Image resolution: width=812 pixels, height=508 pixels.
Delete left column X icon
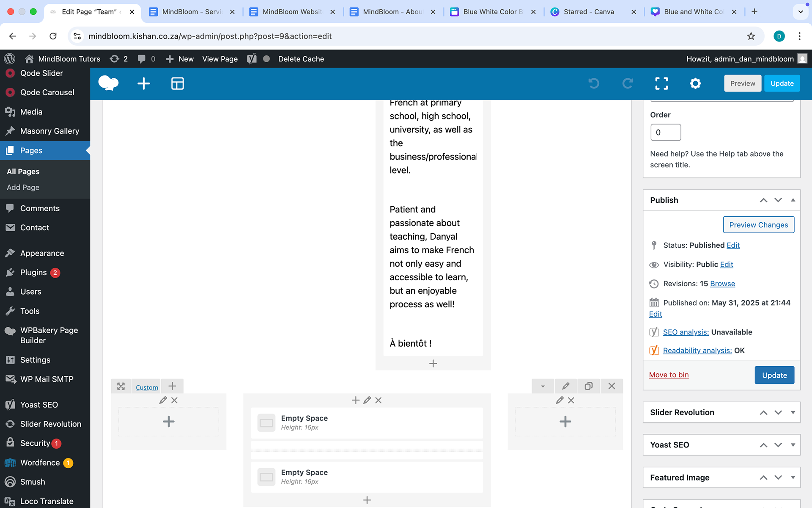pyautogui.click(x=174, y=400)
